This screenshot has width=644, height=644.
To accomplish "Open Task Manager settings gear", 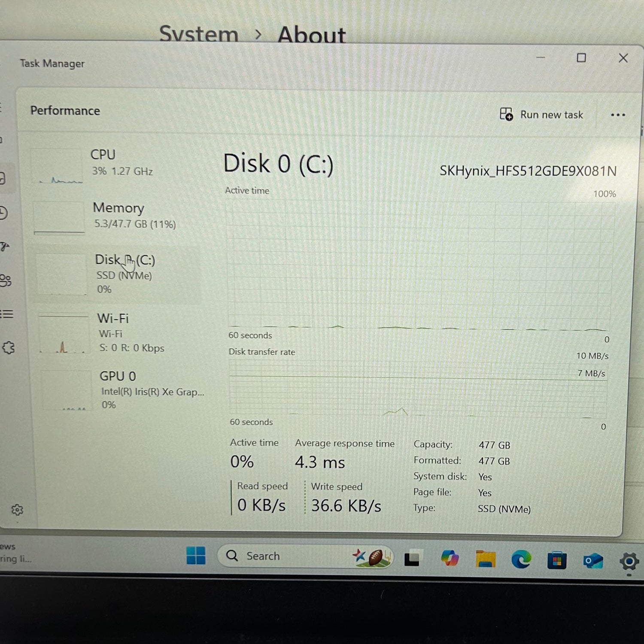I will 17,510.
